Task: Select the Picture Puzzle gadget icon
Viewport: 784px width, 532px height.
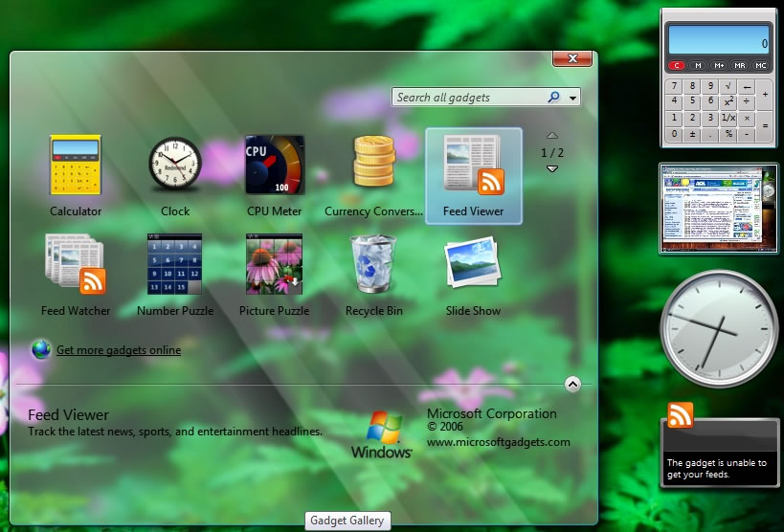Action: click(274, 263)
